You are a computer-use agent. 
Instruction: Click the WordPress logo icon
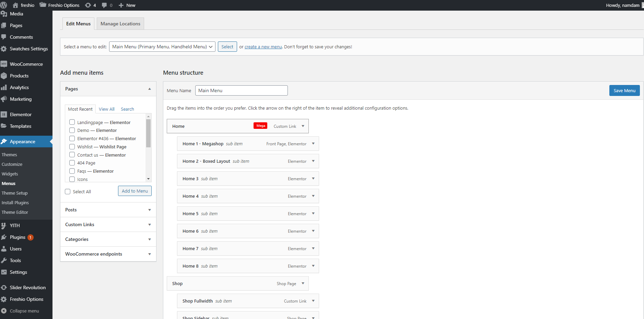4,5
